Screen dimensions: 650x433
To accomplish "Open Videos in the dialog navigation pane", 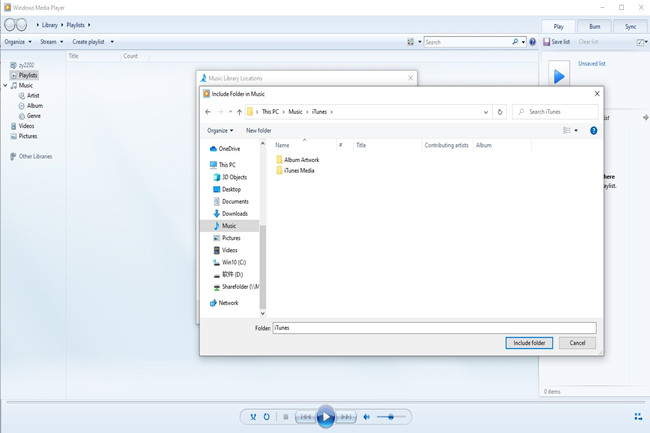I will [x=225, y=250].
